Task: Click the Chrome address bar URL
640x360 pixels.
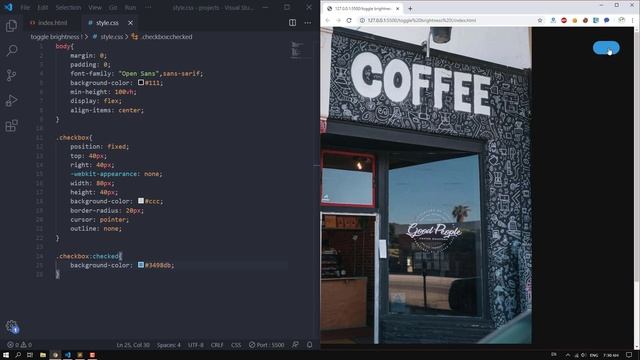Action: 422,20
